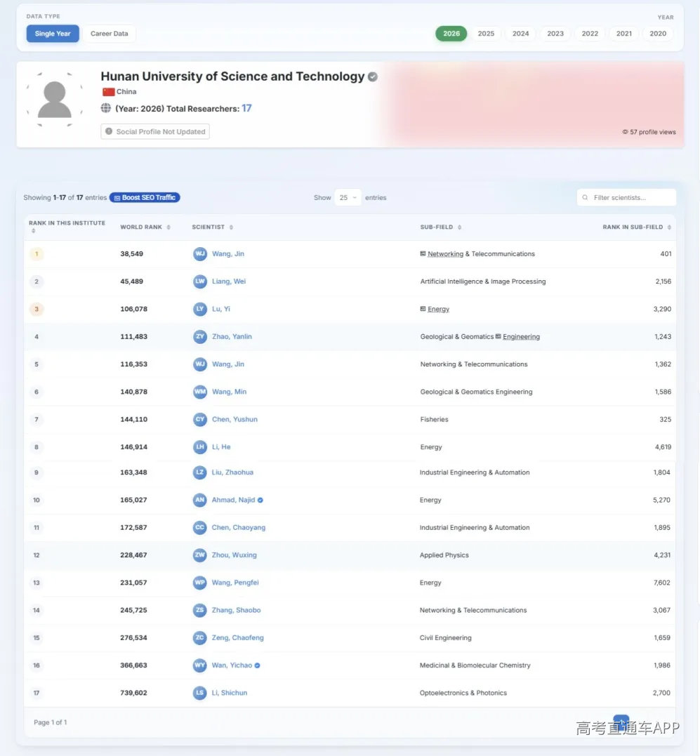Switch to year 2024
Screen dimensions: 700x756
521,34
